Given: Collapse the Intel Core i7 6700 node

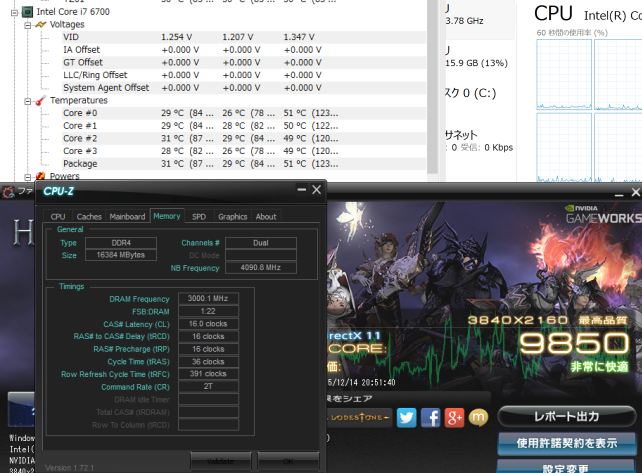Looking at the screenshot, I should [x=14, y=12].
